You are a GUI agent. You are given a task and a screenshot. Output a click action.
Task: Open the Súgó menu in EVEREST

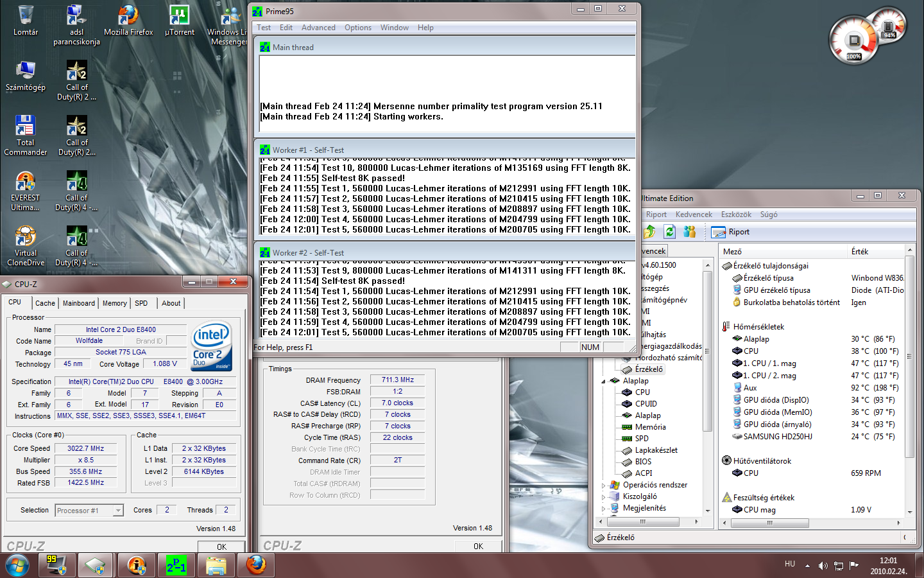769,215
